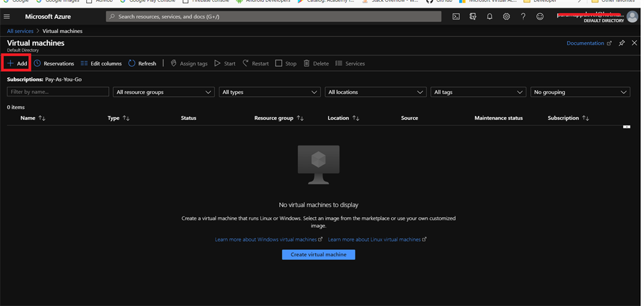Click the Restart toolbar button
The image size is (644, 306).
(255, 64)
